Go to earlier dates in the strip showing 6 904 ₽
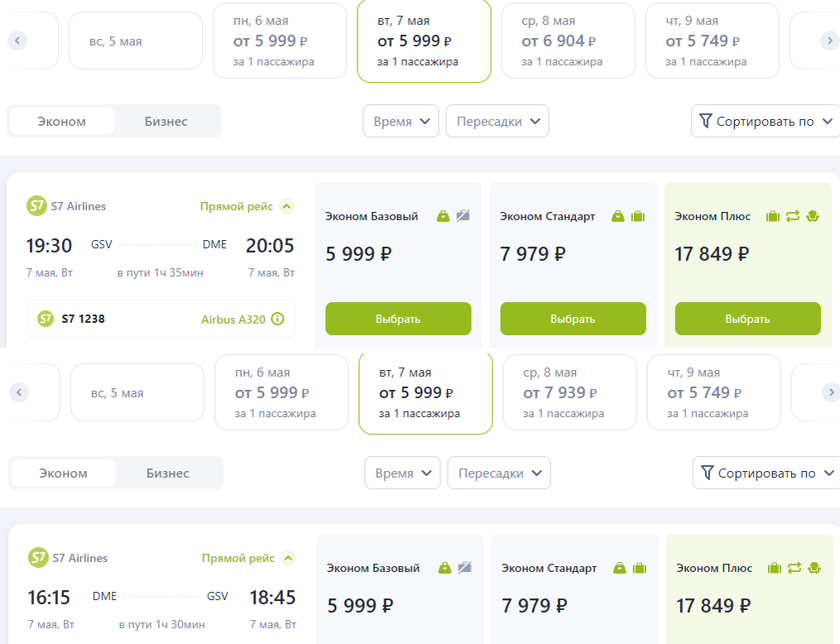Image resolution: width=840 pixels, height=644 pixels. (17, 41)
